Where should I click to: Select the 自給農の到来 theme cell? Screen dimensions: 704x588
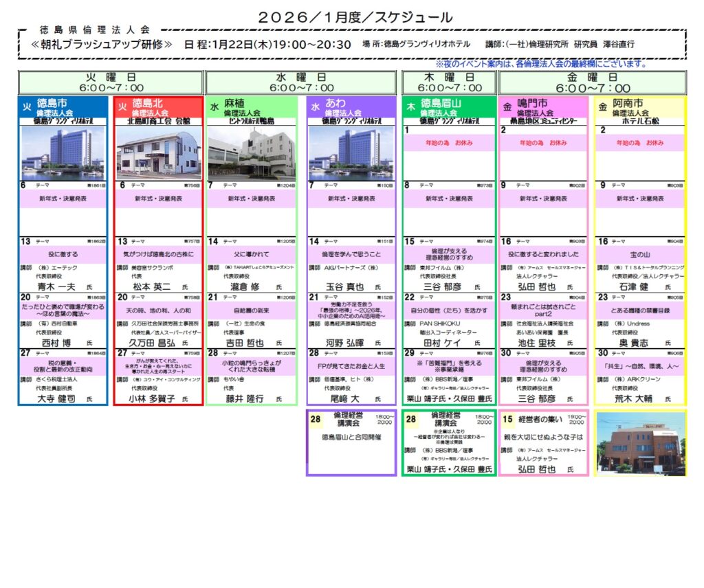251,310
